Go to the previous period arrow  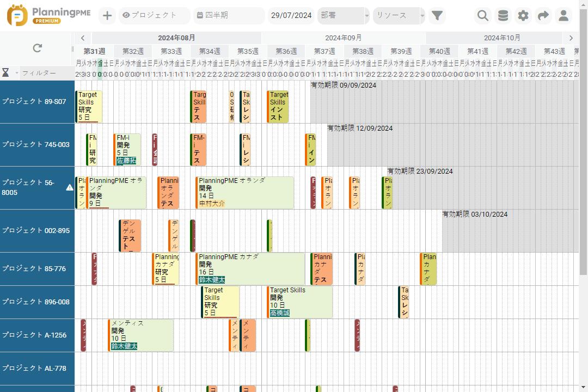point(82,38)
